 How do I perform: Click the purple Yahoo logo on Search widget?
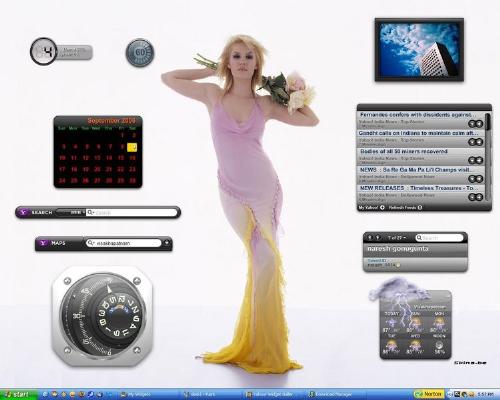click(23, 212)
